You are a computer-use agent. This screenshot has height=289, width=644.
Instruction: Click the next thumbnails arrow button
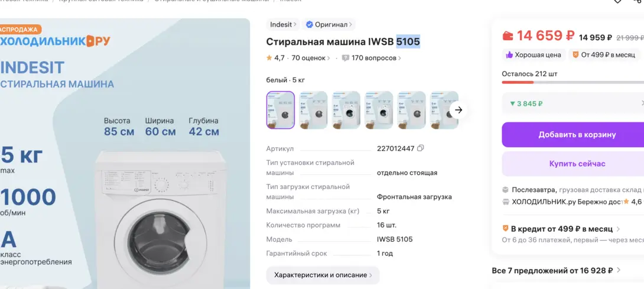(458, 110)
